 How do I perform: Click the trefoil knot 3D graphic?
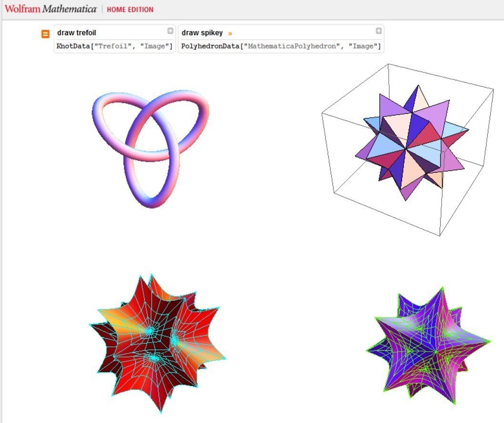[151, 148]
